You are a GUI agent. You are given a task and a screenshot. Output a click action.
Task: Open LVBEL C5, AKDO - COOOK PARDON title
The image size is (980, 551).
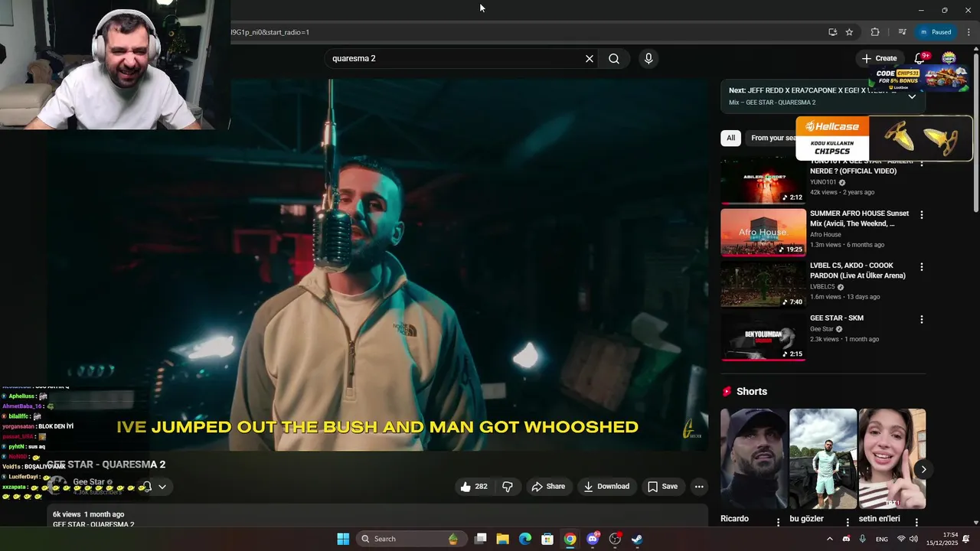coord(857,270)
